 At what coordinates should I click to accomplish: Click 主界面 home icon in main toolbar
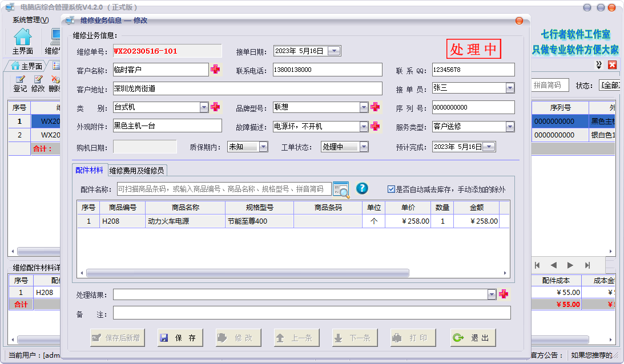(23, 42)
